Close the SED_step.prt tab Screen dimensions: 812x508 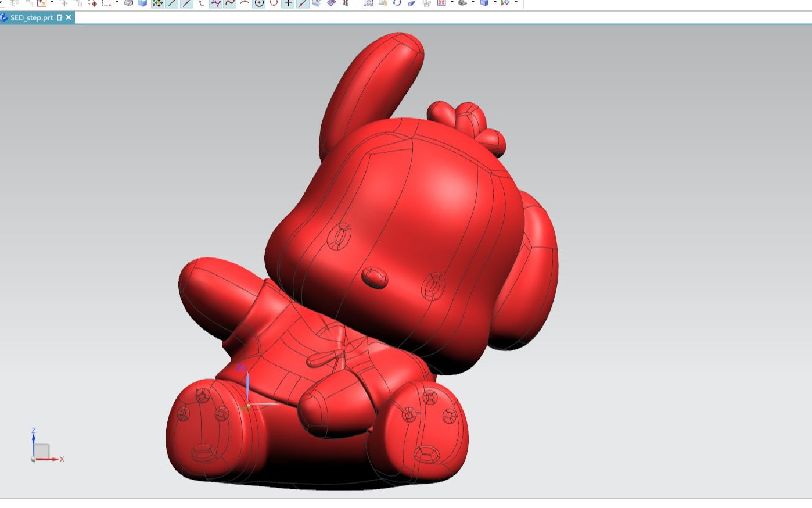tap(69, 17)
